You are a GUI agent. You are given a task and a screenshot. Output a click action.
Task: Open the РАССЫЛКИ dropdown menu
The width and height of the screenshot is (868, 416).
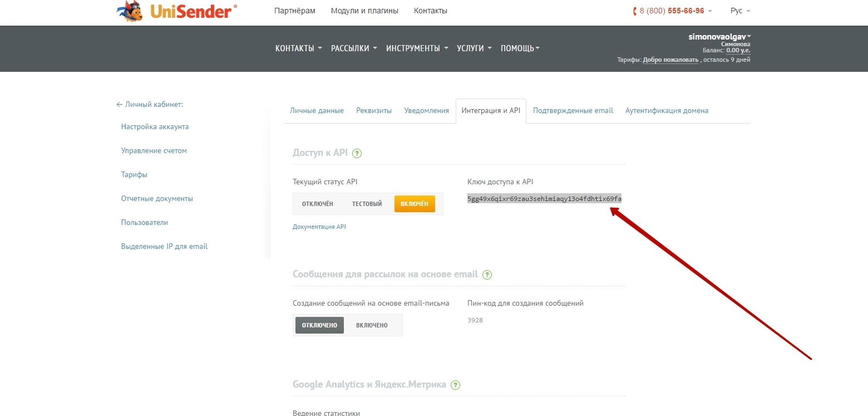tap(354, 48)
